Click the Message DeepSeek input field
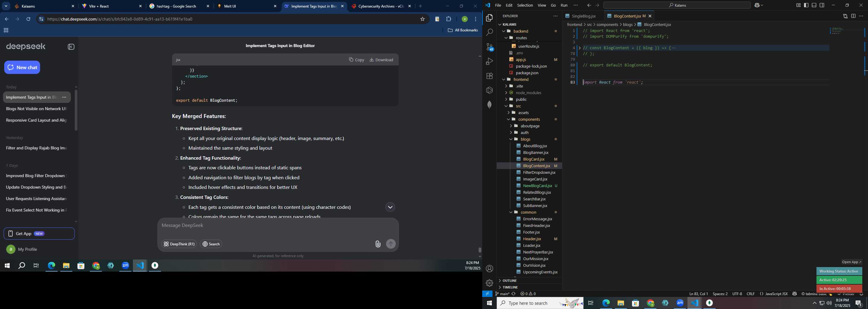868x309 pixels. (278, 226)
